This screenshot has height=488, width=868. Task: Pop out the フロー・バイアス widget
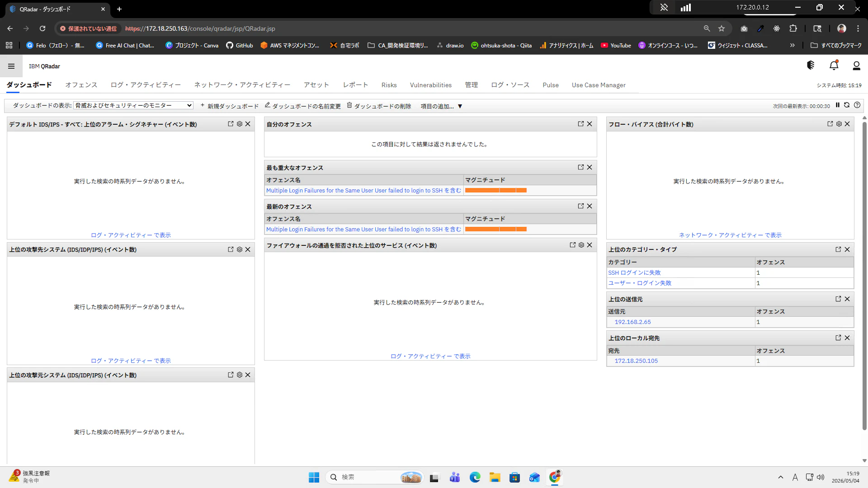pyautogui.click(x=830, y=124)
